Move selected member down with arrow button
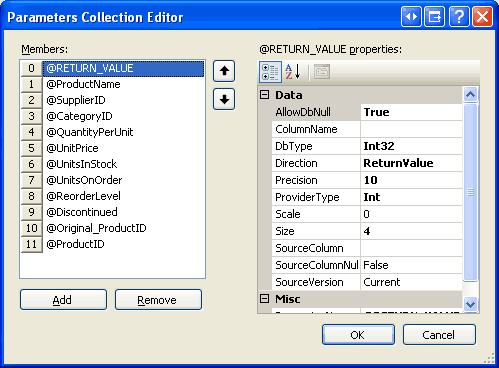The image size is (499, 368). (224, 99)
